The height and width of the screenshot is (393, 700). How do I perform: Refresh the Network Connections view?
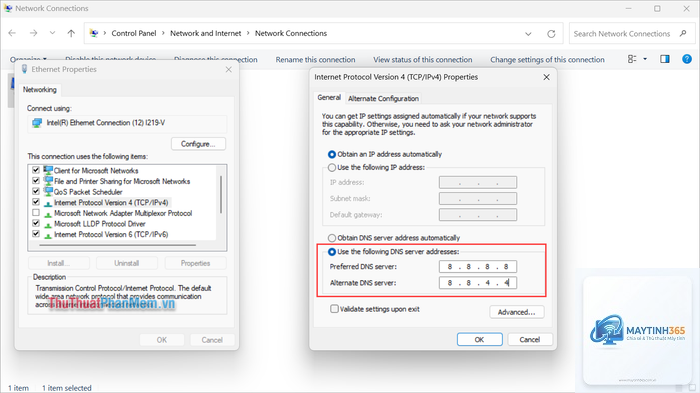[551, 34]
